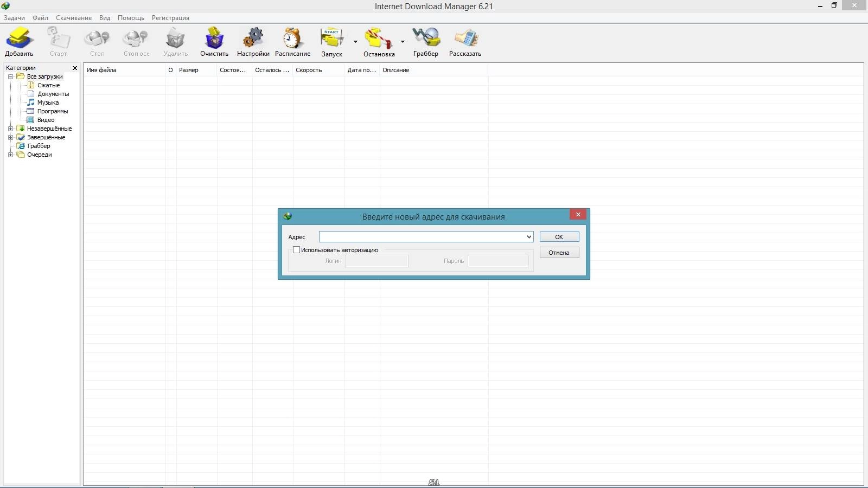Sort by Состоя... column header
This screenshot has height=488, width=868.
coord(234,70)
